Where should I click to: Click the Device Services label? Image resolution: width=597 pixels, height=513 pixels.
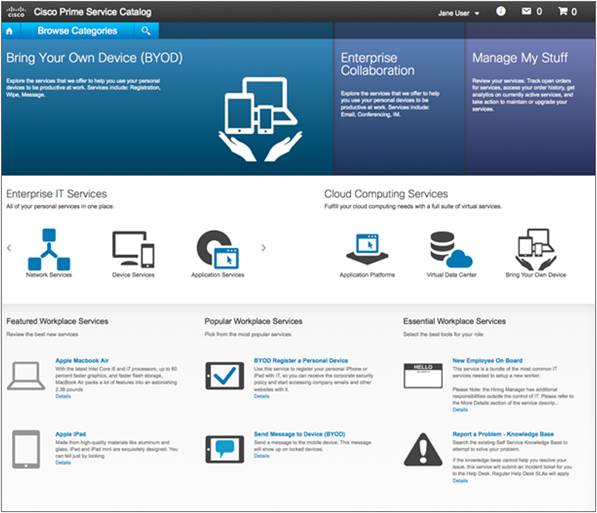click(x=133, y=275)
